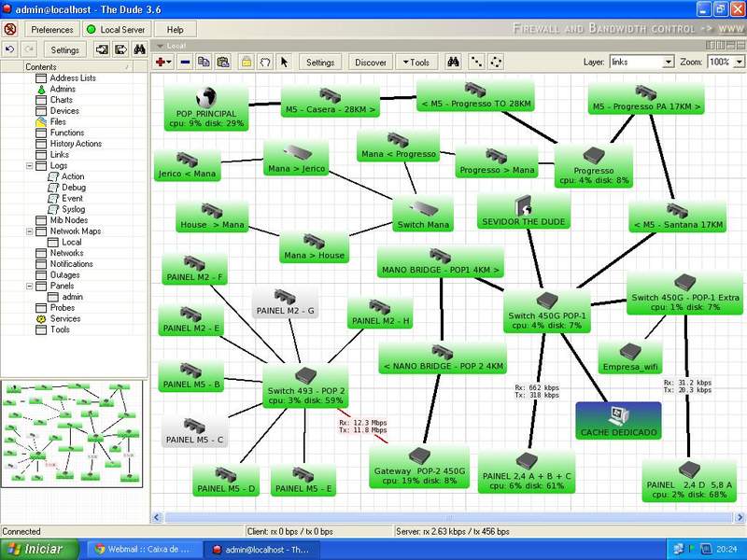747x560 pixels.
Task: Select the hand drag tool icon
Action: coord(265,62)
